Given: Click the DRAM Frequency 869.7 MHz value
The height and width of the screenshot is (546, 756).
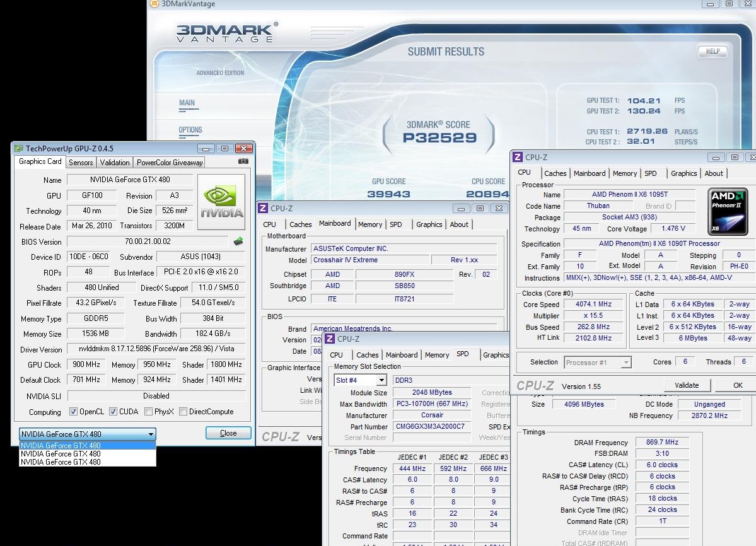Looking at the screenshot, I should [x=662, y=443].
